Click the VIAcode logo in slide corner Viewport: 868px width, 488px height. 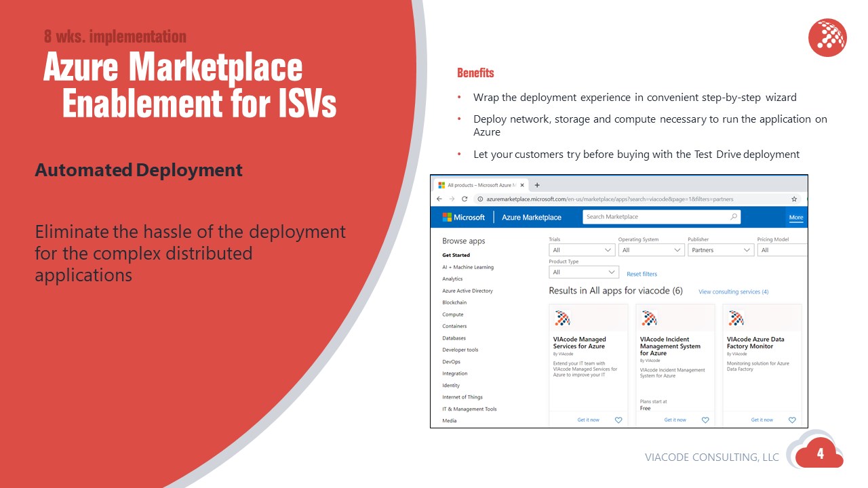click(828, 38)
